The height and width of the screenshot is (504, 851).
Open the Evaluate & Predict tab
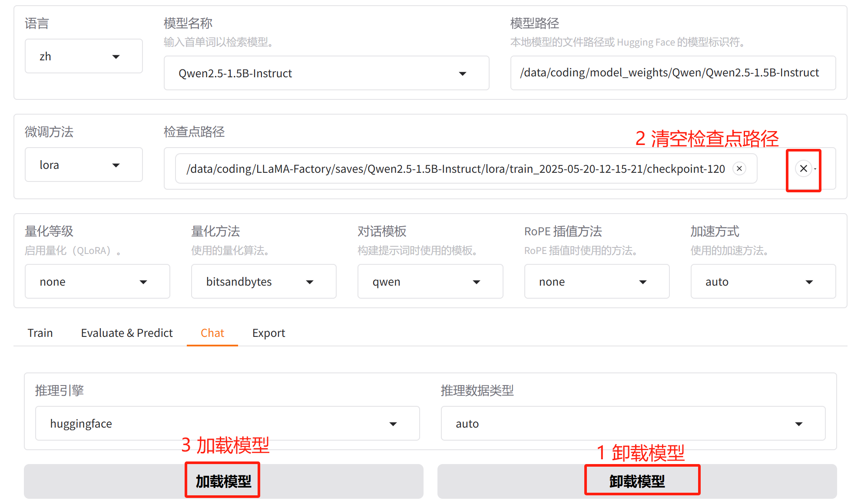pos(126,333)
